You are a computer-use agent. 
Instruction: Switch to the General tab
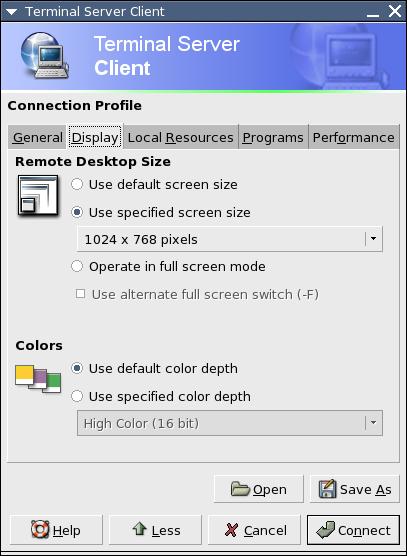point(38,137)
